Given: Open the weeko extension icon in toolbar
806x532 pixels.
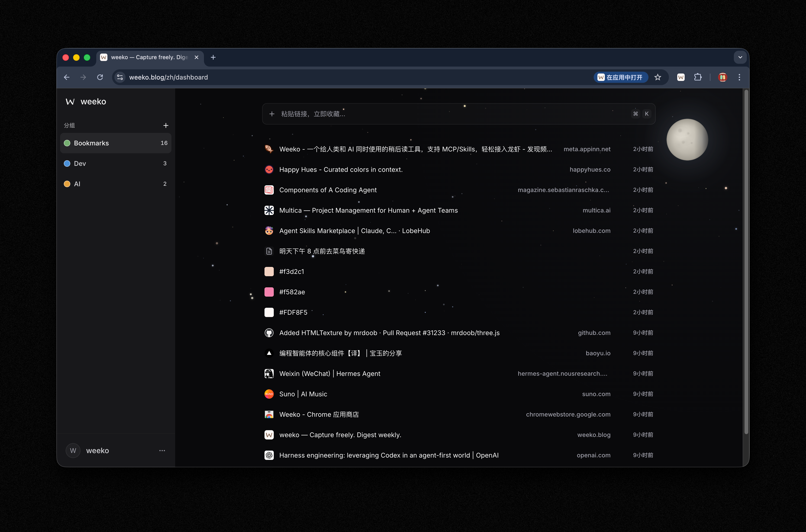Looking at the screenshot, I should coord(680,77).
